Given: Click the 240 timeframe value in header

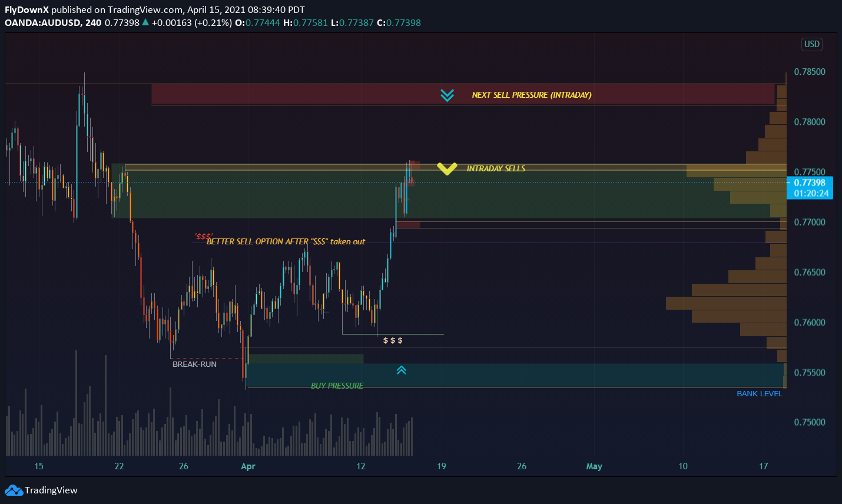Looking at the screenshot, I should 93,22.
